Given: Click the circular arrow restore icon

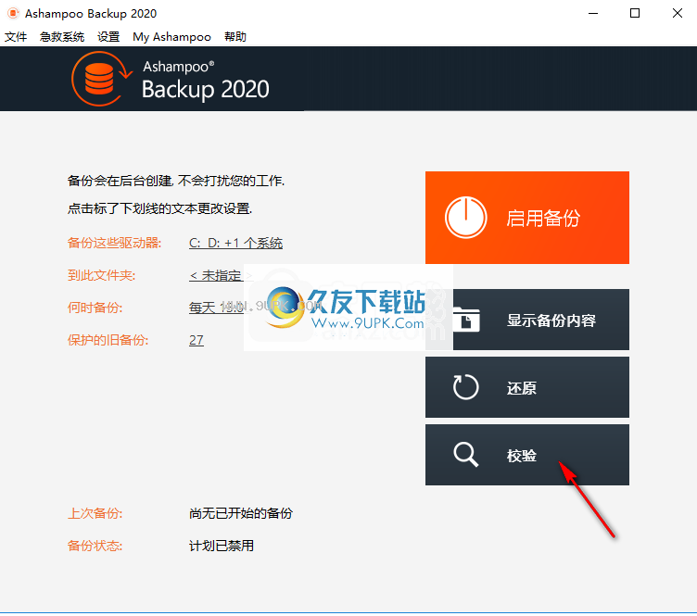Looking at the screenshot, I should (465, 387).
